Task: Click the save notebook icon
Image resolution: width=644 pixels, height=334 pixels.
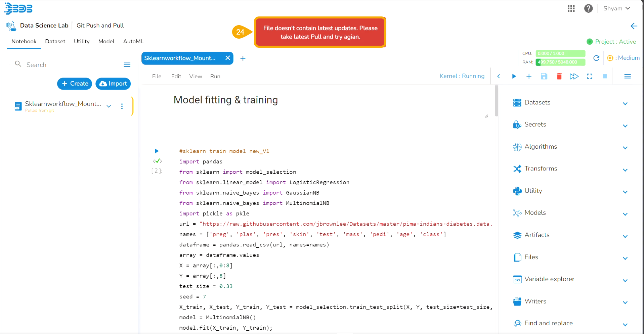Action: (544, 76)
